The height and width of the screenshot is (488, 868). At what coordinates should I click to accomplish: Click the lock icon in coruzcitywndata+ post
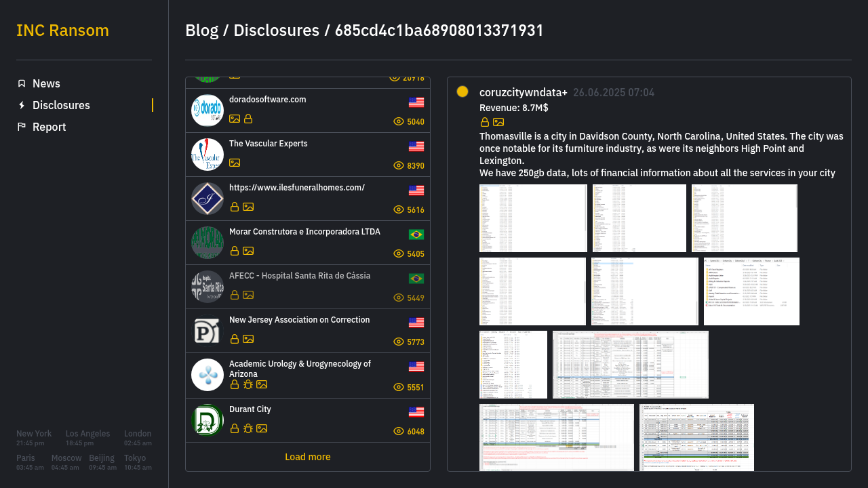pos(485,122)
